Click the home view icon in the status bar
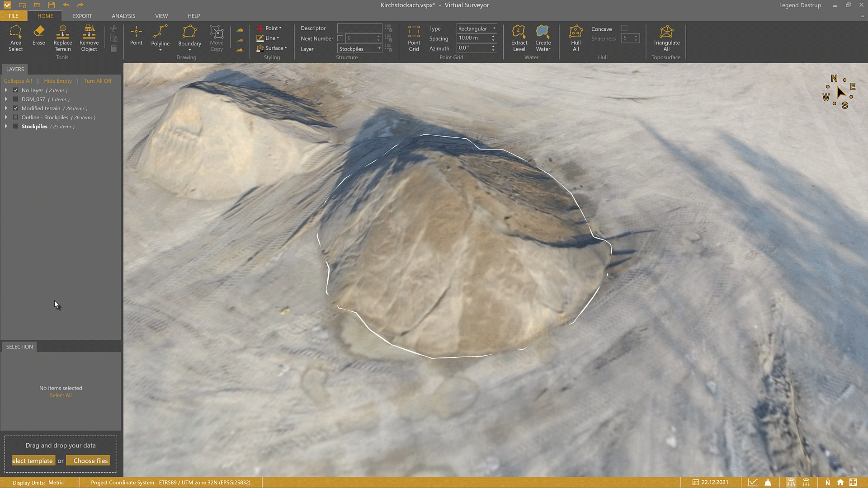The height and width of the screenshot is (488, 868). pos(840,482)
